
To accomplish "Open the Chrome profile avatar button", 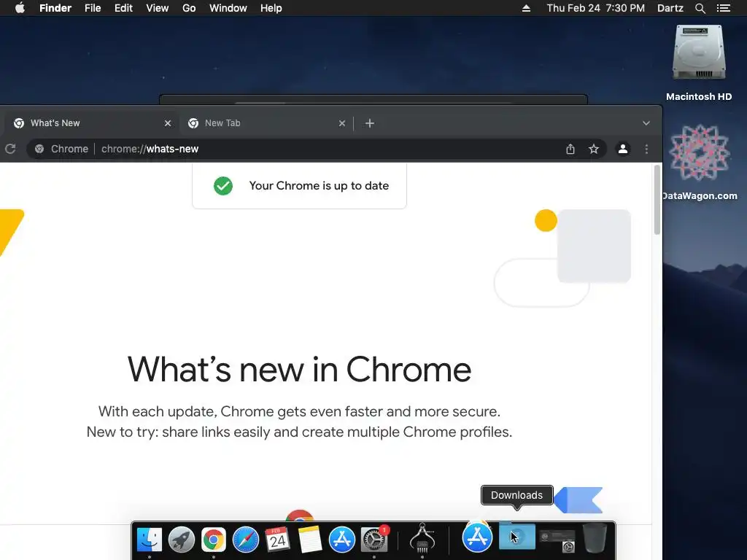I will pos(623,149).
